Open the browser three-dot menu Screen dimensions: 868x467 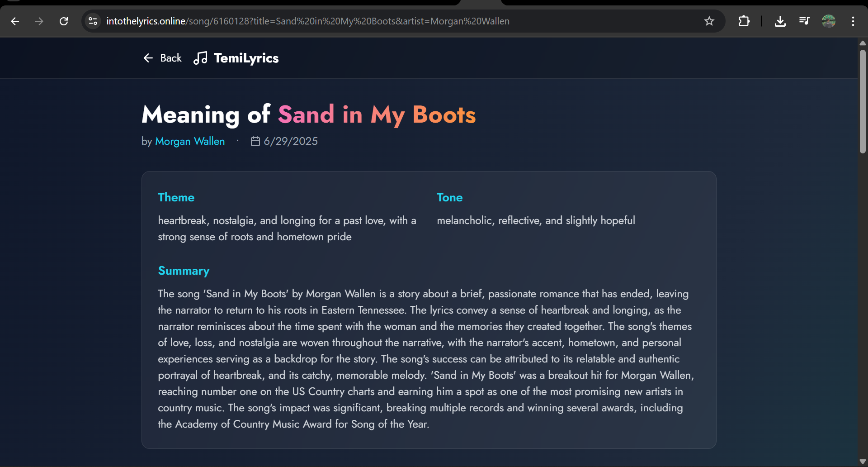853,21
